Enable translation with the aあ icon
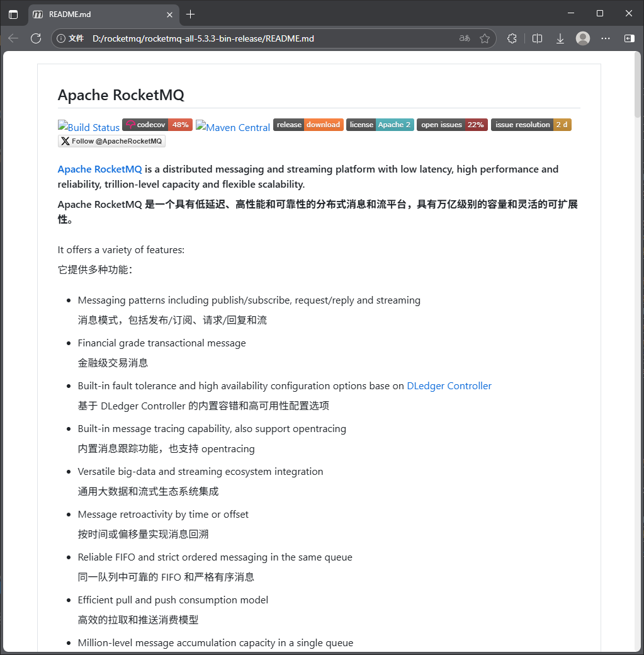The width and height of the screenshot is (644, 655). tap(464, 38)
